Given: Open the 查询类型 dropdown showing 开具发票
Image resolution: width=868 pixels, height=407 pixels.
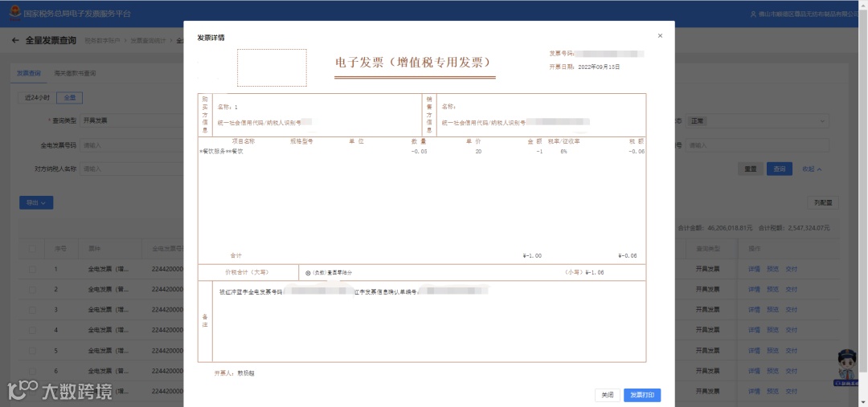Looking at the screenshot, I should click(131, 120).
